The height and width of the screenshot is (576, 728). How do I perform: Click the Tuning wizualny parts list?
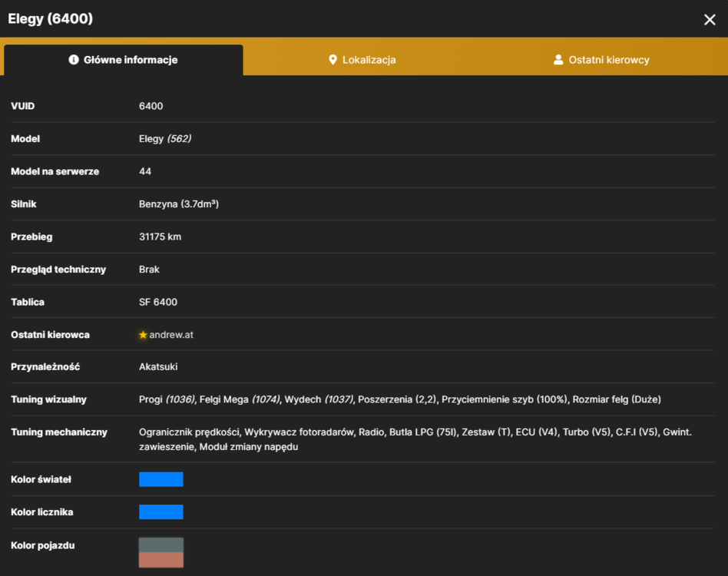(400, 399)
